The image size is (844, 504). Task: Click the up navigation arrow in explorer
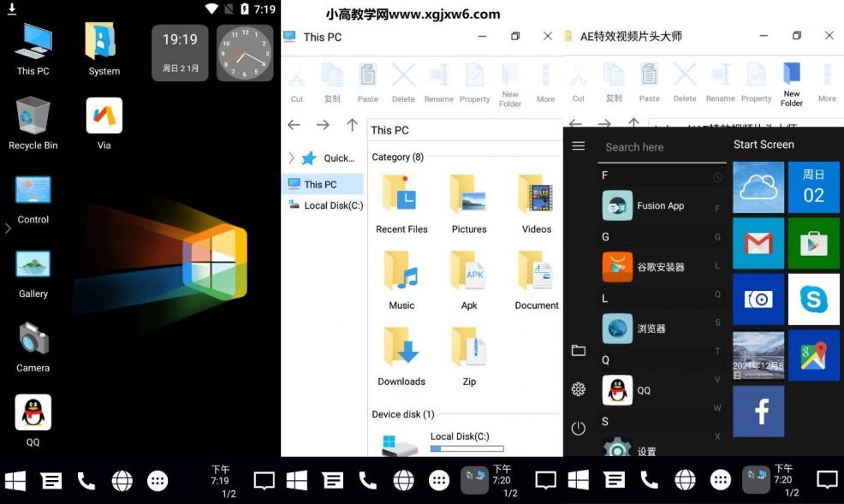click(352, 125)
